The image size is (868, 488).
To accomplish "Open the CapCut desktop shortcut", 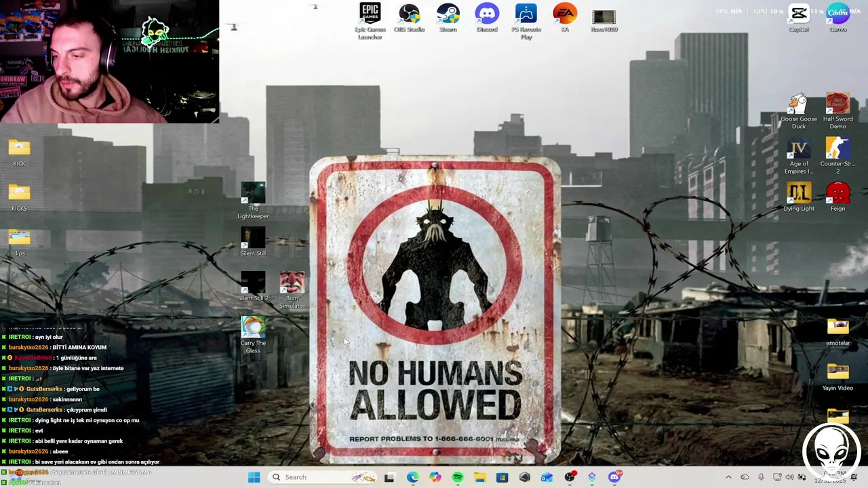I will point(799,18).
